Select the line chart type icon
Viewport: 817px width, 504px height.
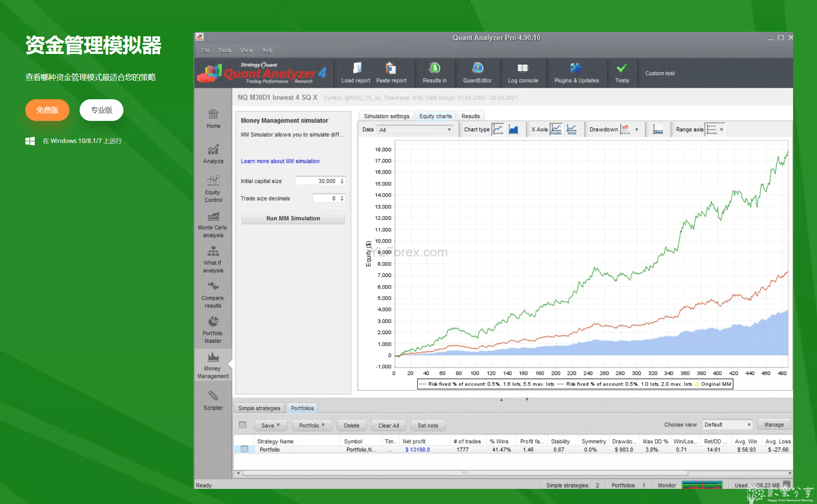point(498,129)
